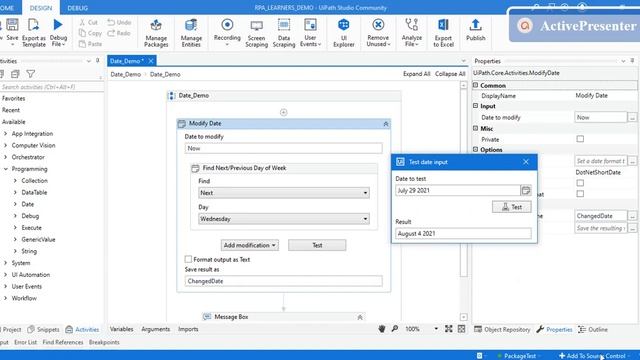The image size is (640, 360).
Task: Collapse the Modify Date activity
Action: (x=385, y=124)
